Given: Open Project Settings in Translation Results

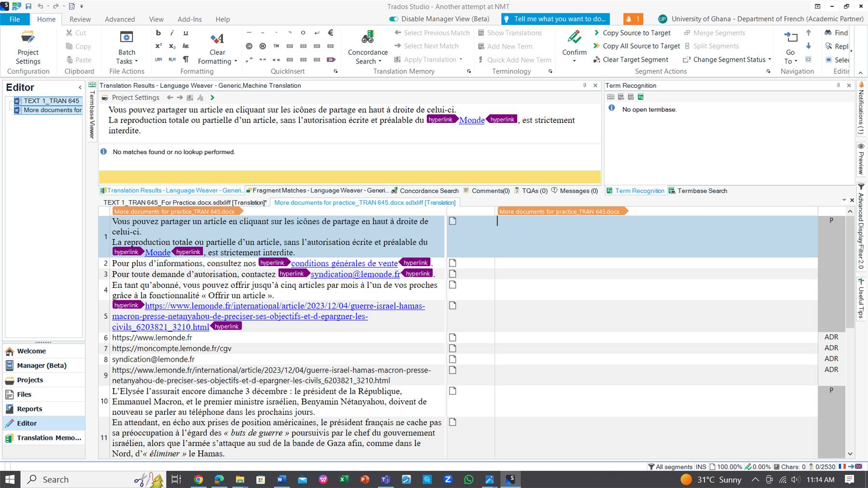Looking at the screenshot, I should pyautogui.click(x=130, y=97).
